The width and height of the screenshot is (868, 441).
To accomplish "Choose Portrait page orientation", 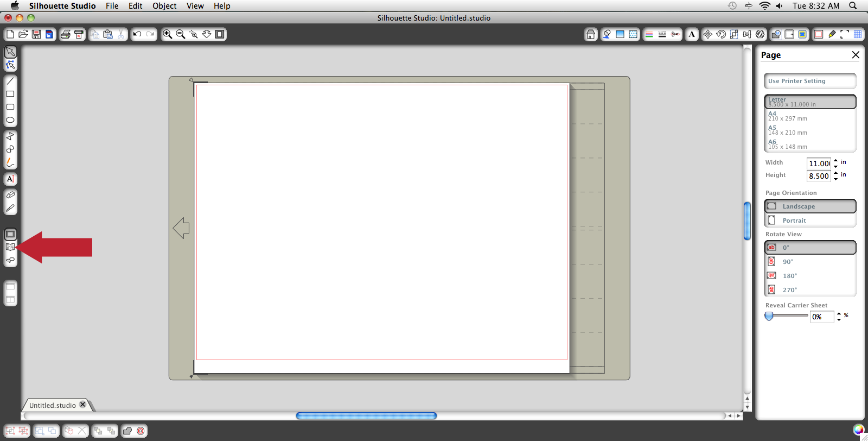I will tap(810, 220).
